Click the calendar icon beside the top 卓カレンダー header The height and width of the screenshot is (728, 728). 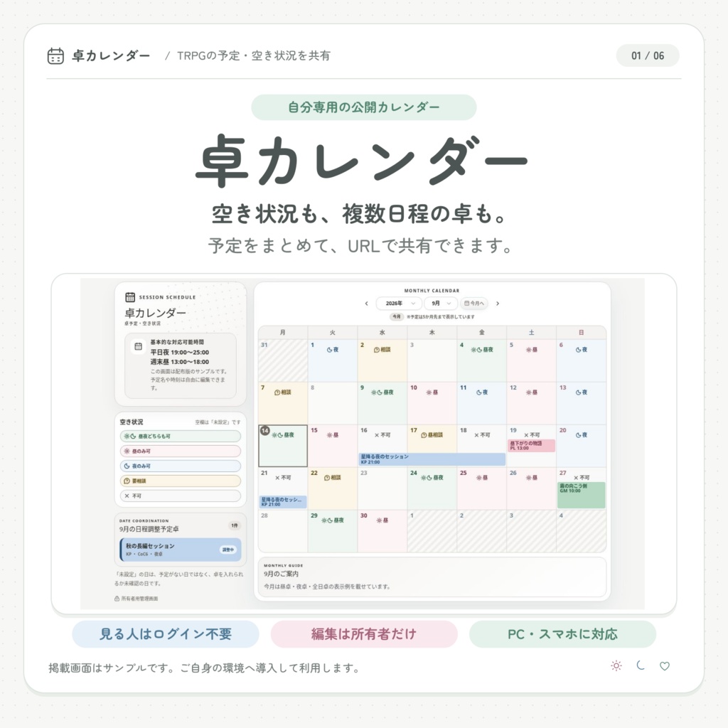[x=55, y=55]
